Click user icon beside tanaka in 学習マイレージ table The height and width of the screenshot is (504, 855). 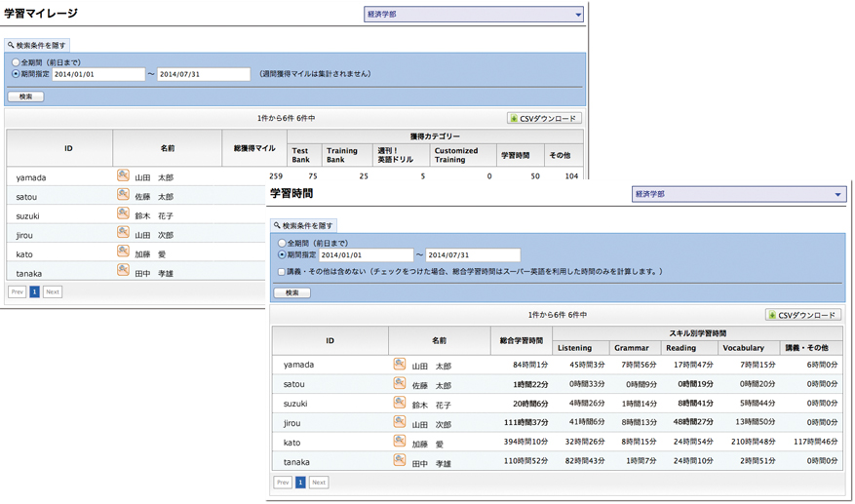123,270
